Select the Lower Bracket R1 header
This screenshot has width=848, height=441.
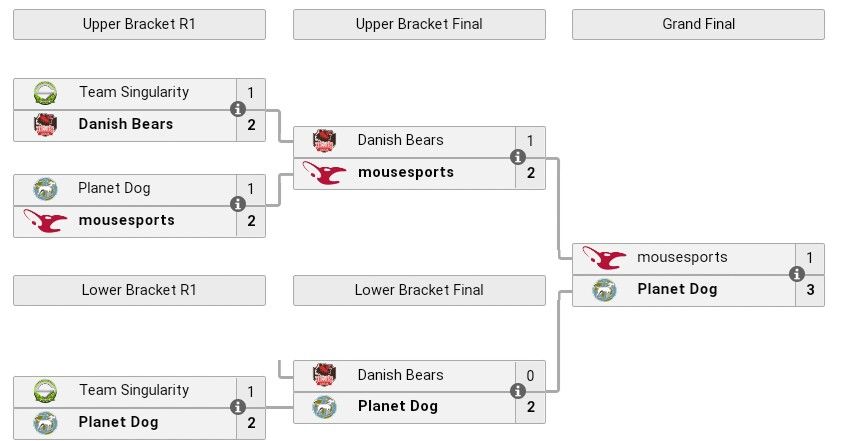[139, 290]
